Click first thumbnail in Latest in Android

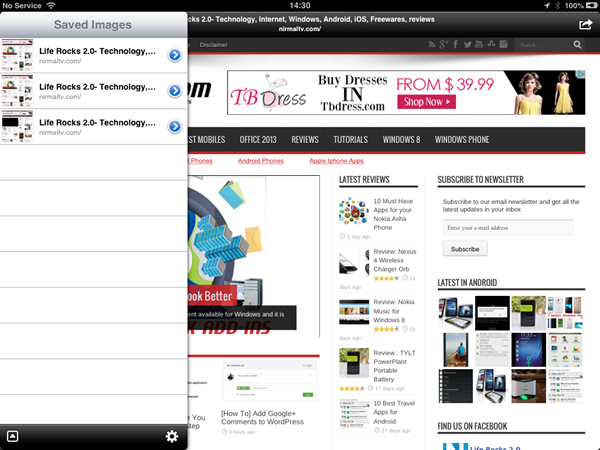[455, 313]
